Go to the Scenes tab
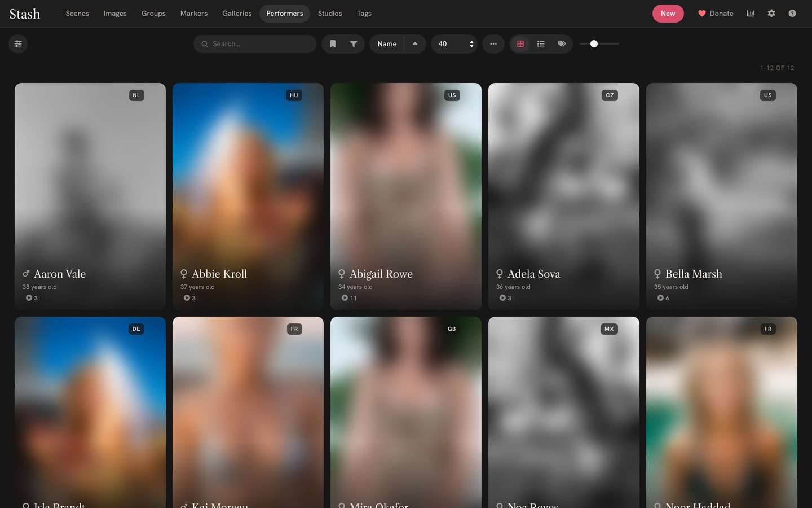 point(77,14)
